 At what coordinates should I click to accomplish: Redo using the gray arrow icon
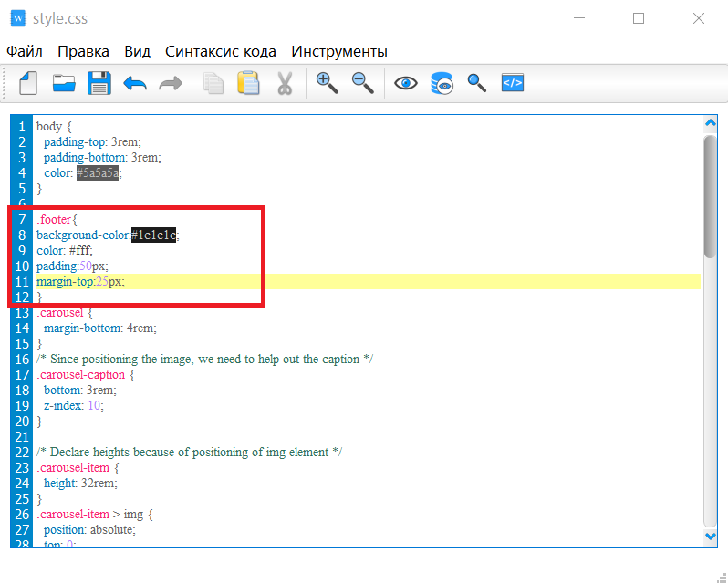click(x=171, y=84)
